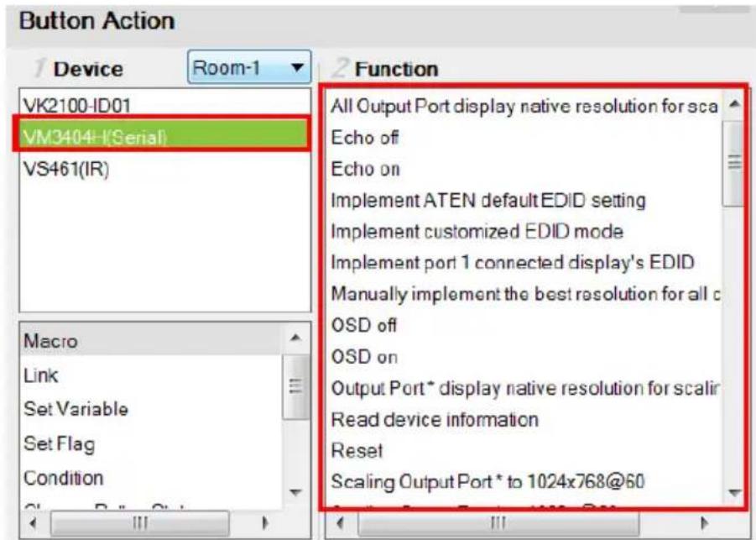The height and width of the screenshot is (540, 756).
Task: Click action list scroll up arrow
Action: (x=295, y=338)
